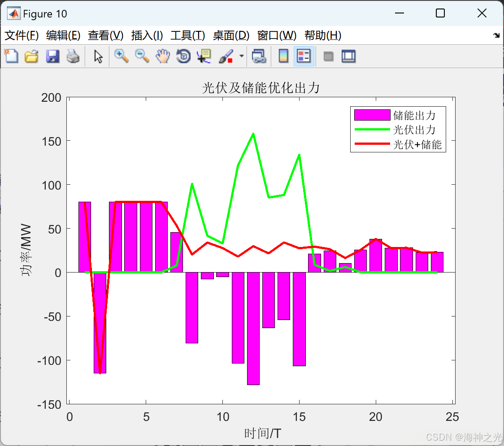Click the Link Plot icon
The width and height of the screenshot is (504, 446).
click(x=259, y=56)
